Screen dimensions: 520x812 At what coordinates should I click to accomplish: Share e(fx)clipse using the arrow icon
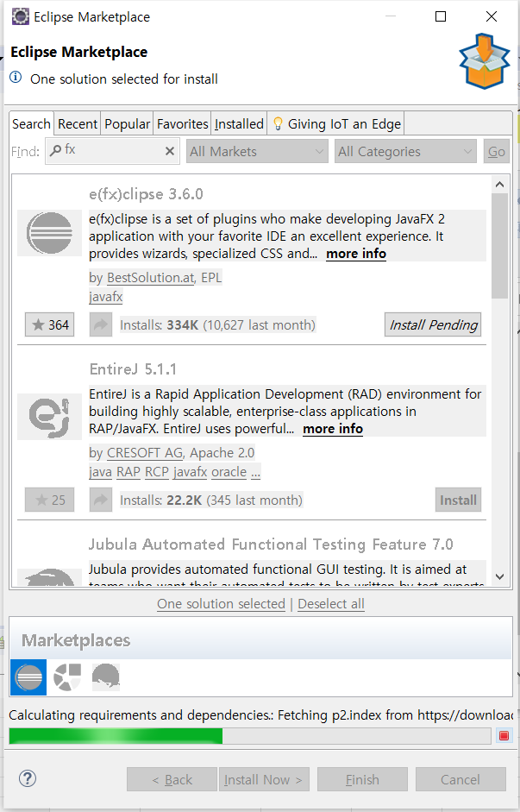(101, 324)
